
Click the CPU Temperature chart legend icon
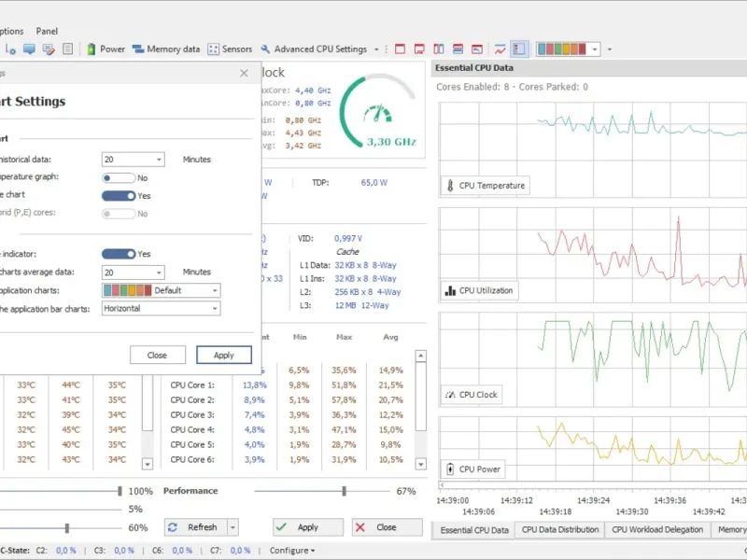click(450, 186)
